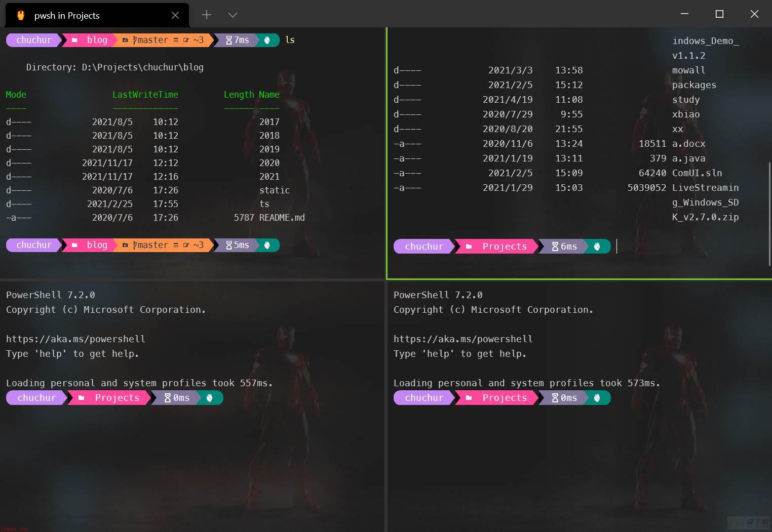Click the folder icon in the 6ms prompt
Screen dimensions: 772x532
469,247
